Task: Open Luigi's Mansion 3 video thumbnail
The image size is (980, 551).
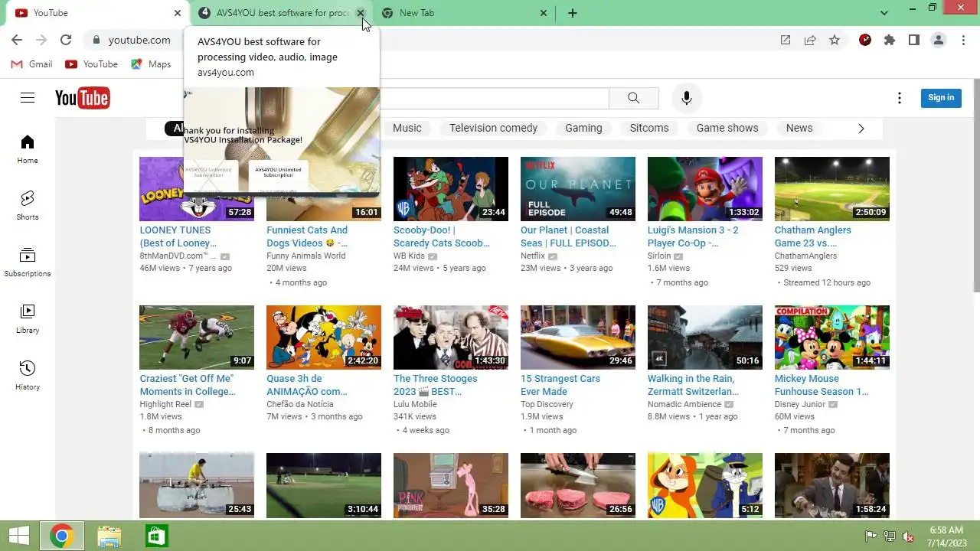Action: (x=705, y=189)
